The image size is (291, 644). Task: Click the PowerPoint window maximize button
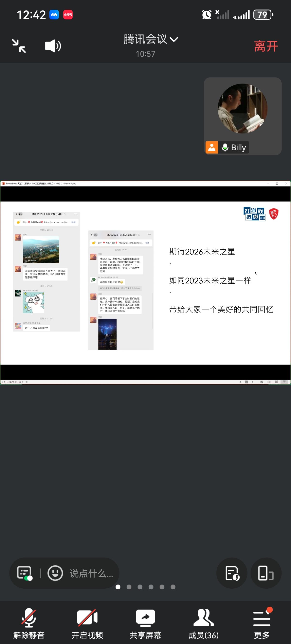click(277, 184)
